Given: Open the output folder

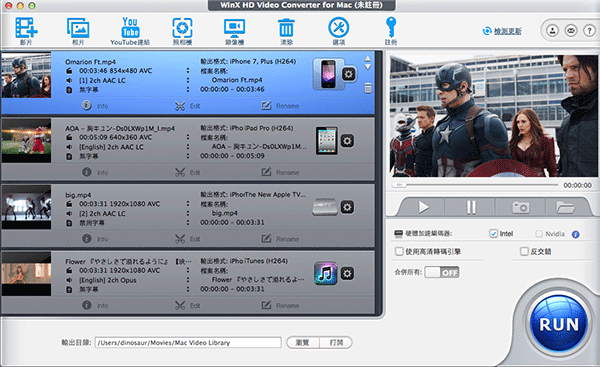Looking at the screenshot, I should pos(336,343).
